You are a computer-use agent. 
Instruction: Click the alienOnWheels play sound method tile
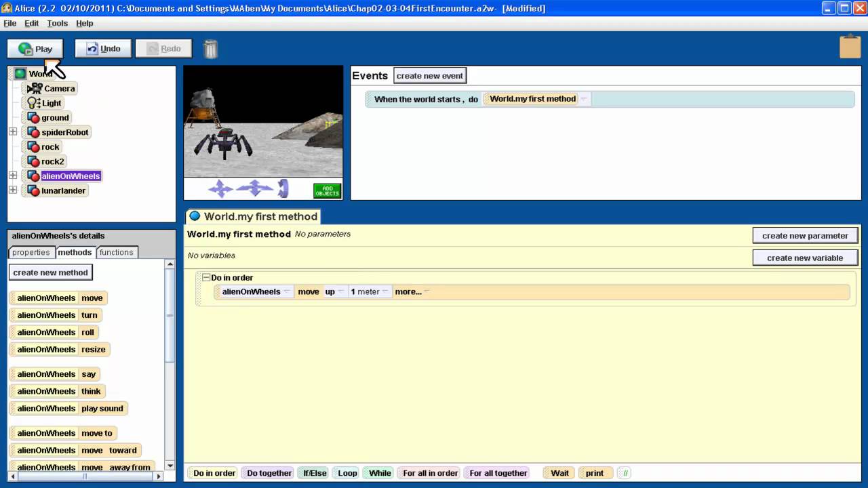(x=70, y=409)
